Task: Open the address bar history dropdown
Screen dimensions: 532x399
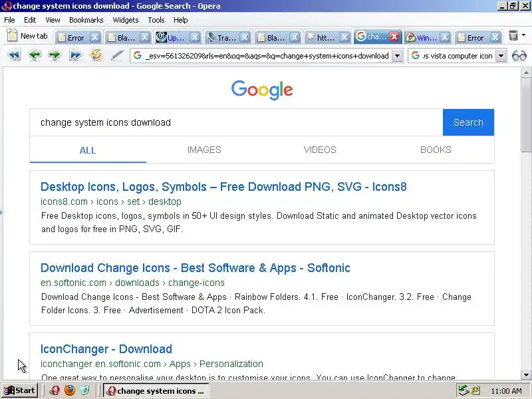Action: 397,56
